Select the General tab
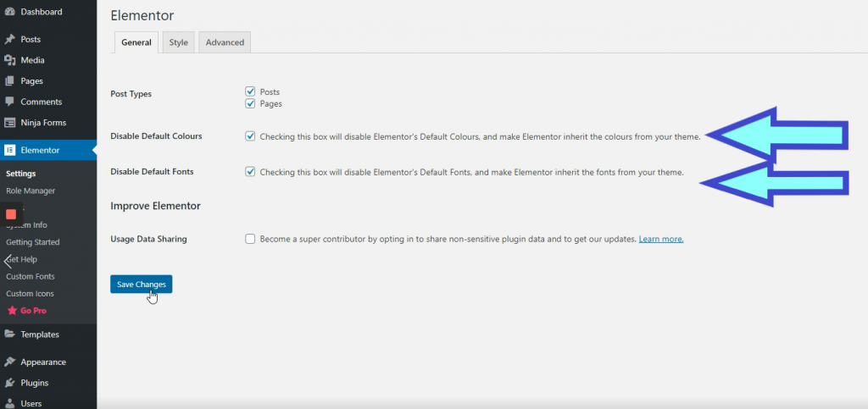The image size is (868, 409). (x=136, y=42)
